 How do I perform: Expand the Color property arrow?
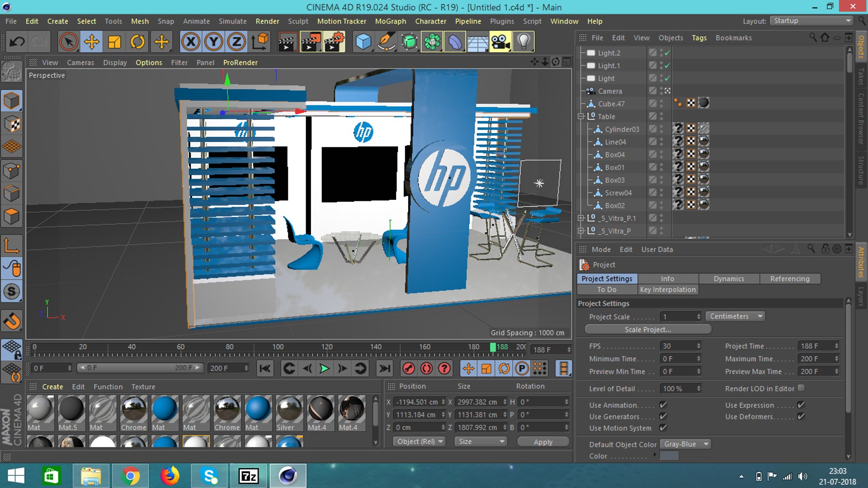pyautogui.click(x=655, y=455)
